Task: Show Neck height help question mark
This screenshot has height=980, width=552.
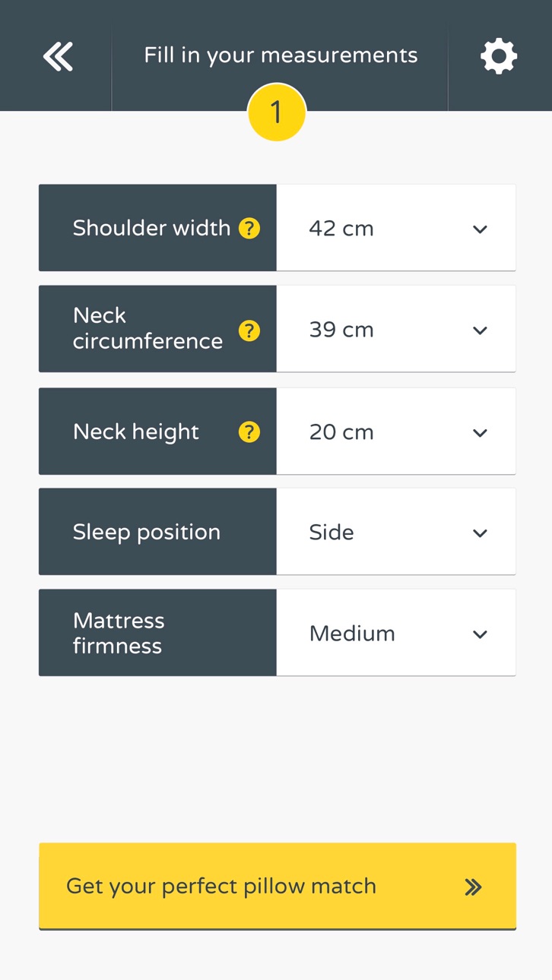Action: [249, 432]
